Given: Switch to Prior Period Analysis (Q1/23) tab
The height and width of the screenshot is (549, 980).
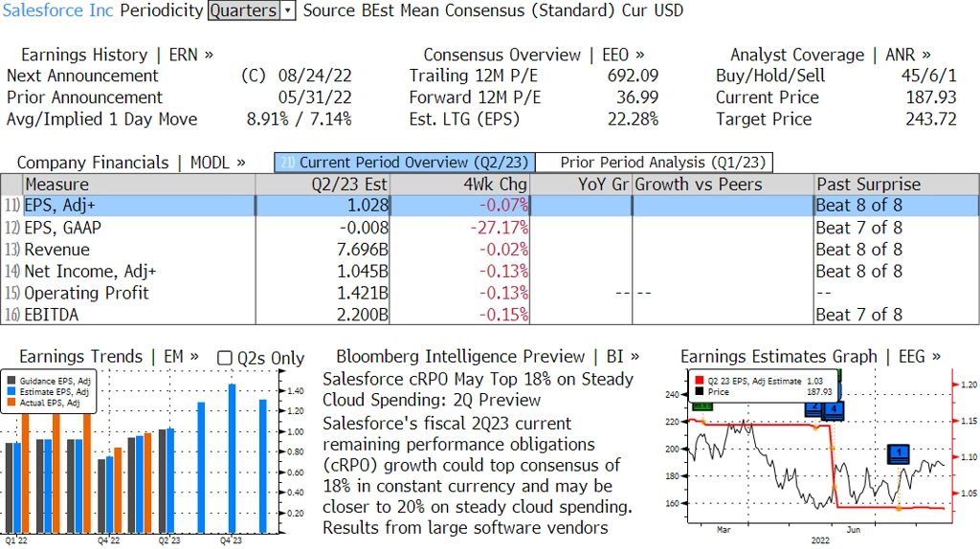Looking at the screenshot, I should point(655,163).
